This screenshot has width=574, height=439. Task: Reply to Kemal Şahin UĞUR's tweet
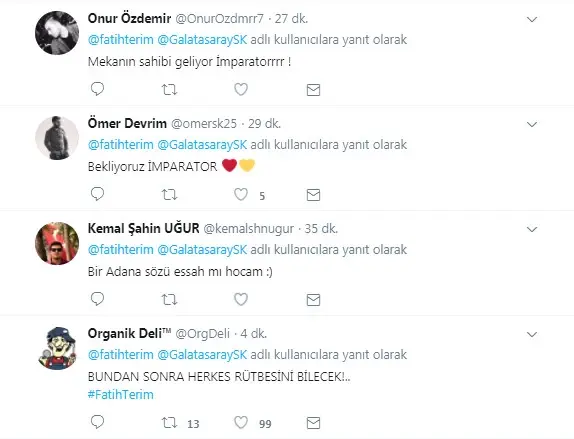click(97, 299)
